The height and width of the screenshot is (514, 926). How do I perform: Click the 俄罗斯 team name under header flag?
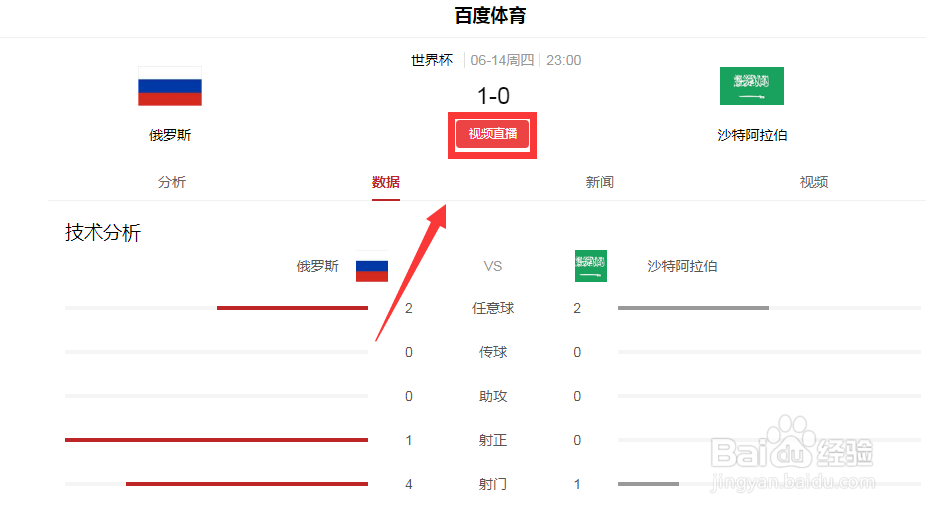[170, 135]
